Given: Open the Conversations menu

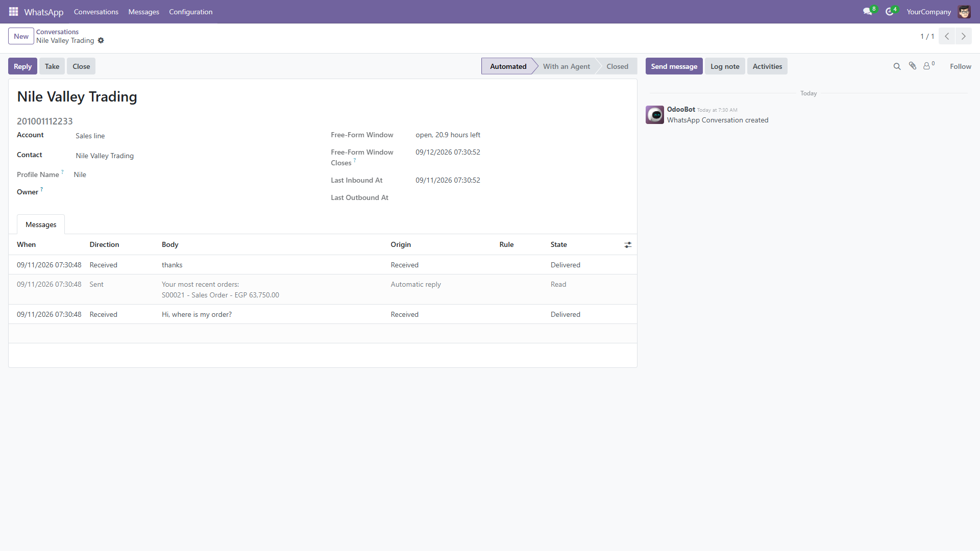Looking at the screenshot, I should [x=96, y=12].
